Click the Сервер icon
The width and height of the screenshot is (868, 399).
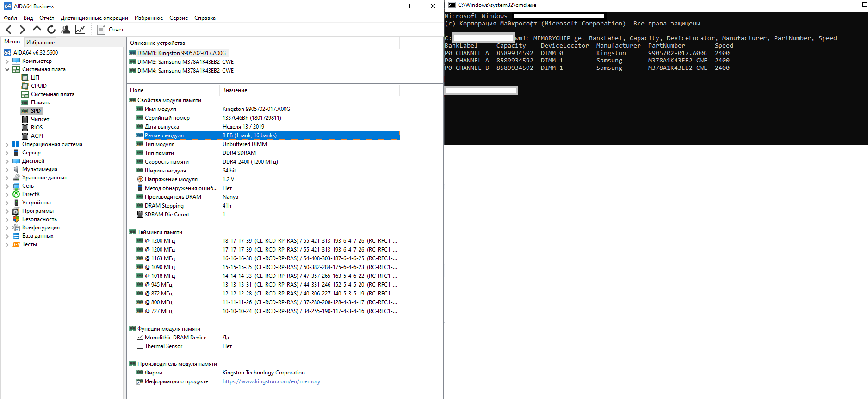16,153
